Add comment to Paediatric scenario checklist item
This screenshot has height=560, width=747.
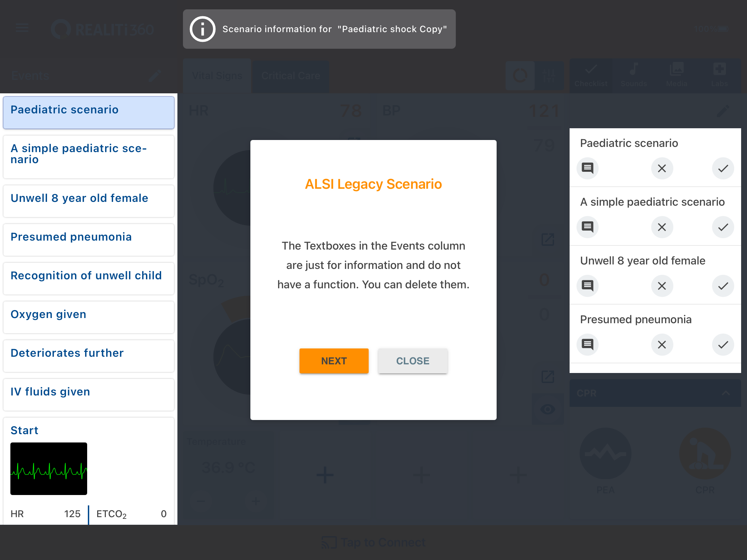pos(588,168)
